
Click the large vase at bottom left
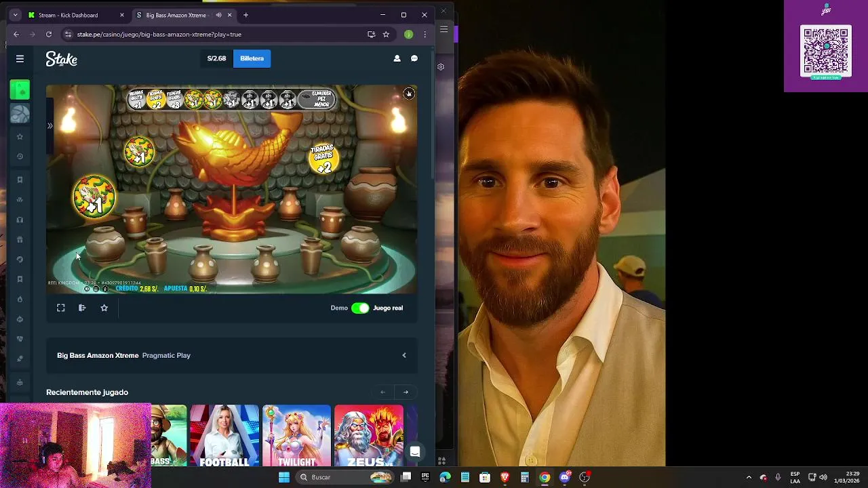[105, 244]
